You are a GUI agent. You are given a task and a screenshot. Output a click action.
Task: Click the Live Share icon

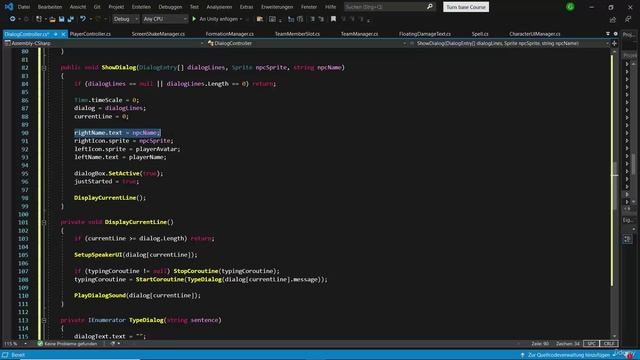(613, 19)
